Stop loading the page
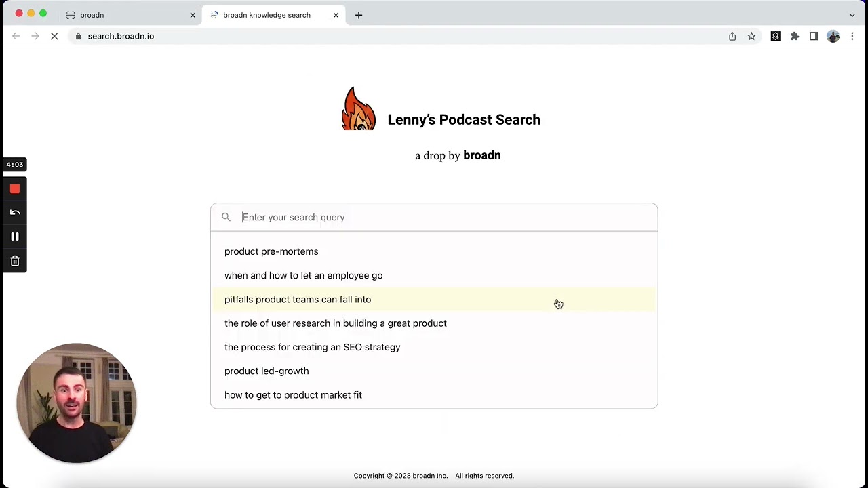This screenshot has height=488, width=868. pos(55,36)
